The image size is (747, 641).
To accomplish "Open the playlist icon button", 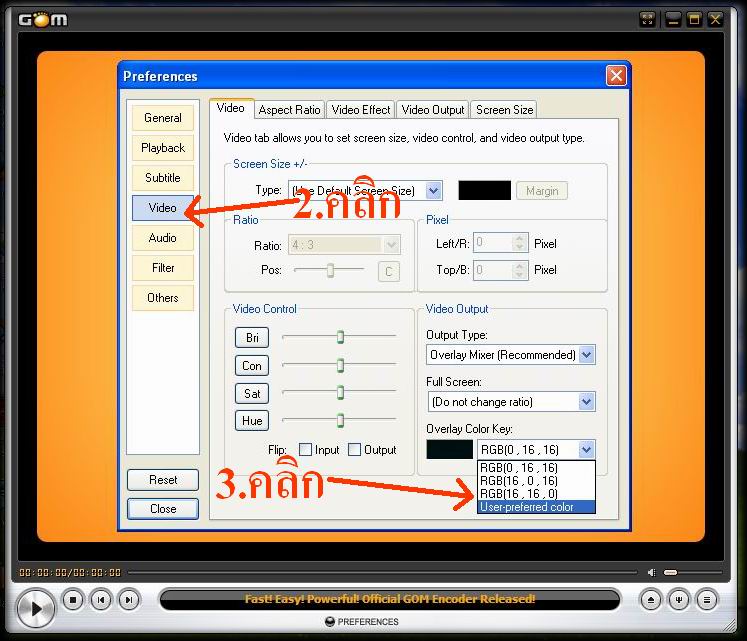I will (x=707, y=600).
